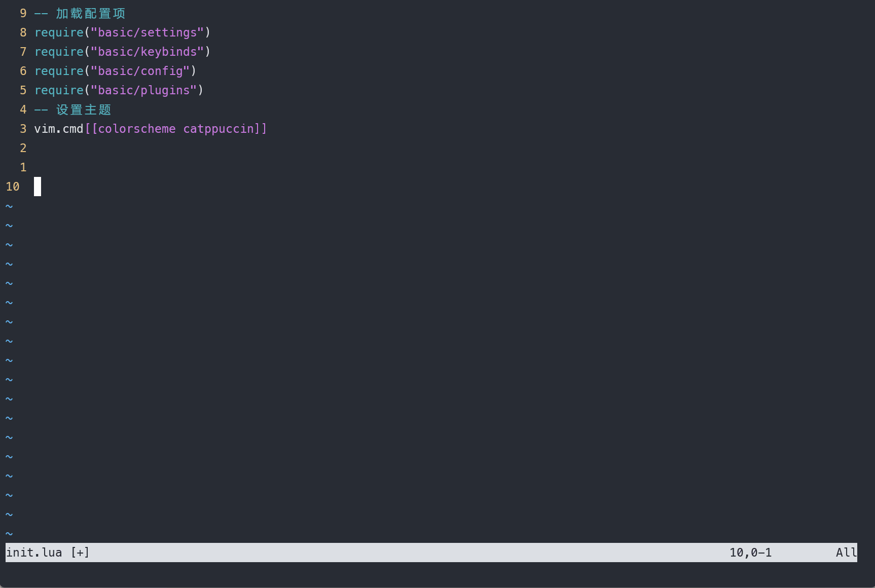
Task: Click relative line number 8 in the gutter
Action: point(23,32)
